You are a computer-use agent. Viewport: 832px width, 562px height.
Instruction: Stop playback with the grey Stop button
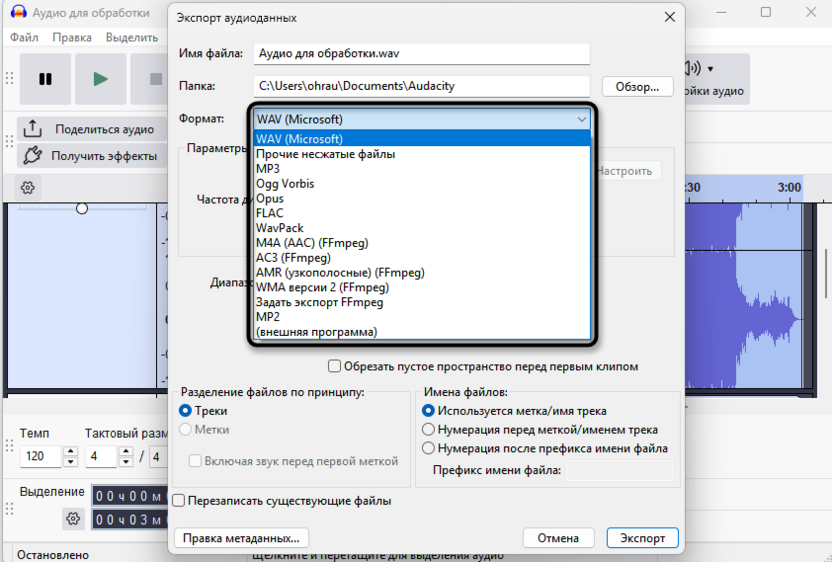click(x=155, y=79)
